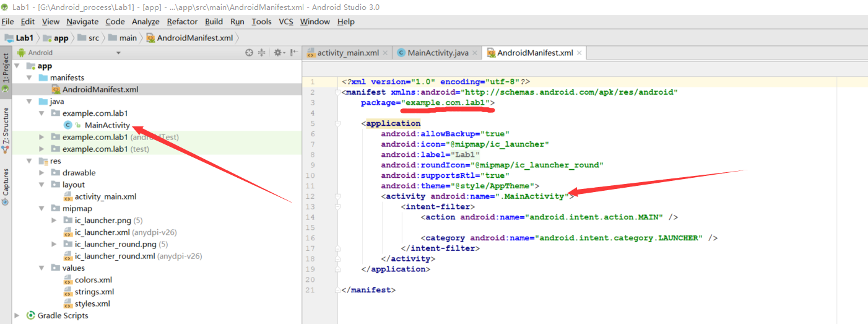Close the activity_main.xml editor tab

pos(385,53)
